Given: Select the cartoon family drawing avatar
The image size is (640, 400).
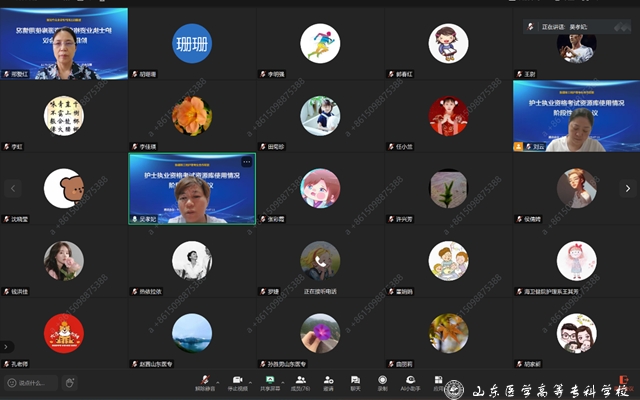Looking at the screenshot, I should click(448, 261).
